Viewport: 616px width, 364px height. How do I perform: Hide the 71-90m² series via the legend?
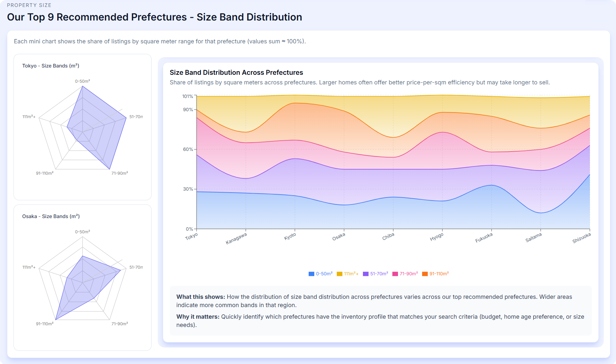[405, 274]
